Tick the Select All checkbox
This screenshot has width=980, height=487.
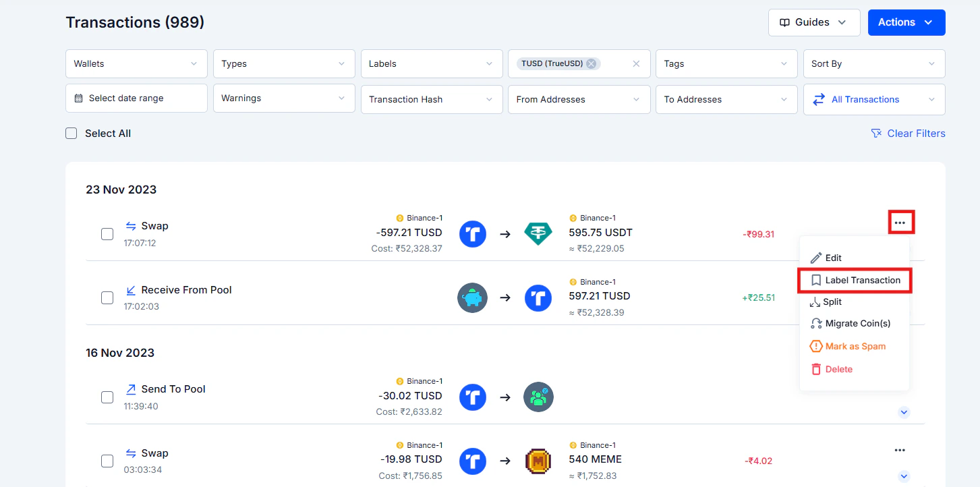(71, 134)
